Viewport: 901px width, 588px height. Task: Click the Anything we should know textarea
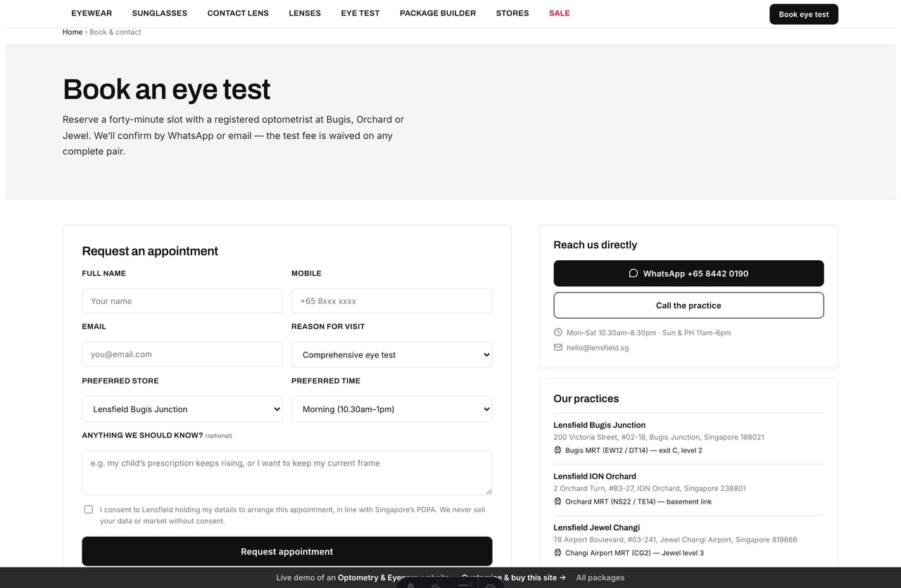(x=287, y=473)
